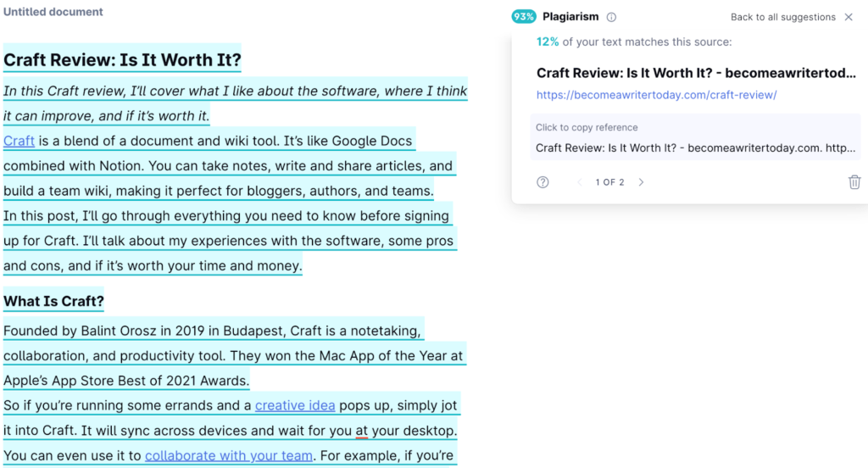The width and height of the screenshot is (868, 468).
Task: Delete the match using the trash icon
Action: point(854,182)
